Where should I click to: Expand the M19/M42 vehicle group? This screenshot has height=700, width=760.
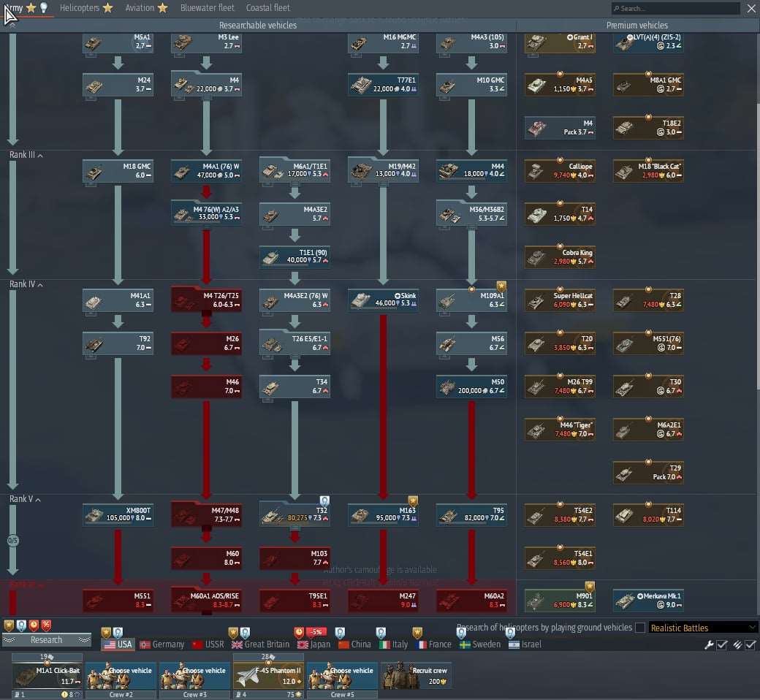point(384,171)
